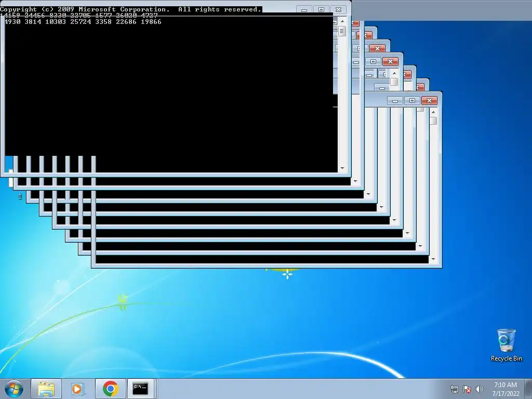Viewport: 532px width, 399px height.
Task: Click the number 4930 in console output
Action: [x=12, y=22]
